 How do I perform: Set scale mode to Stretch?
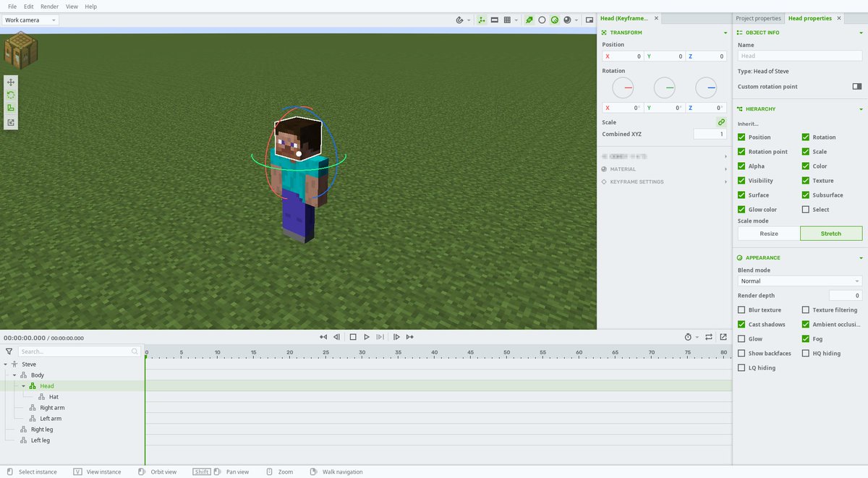coord(831,234)
